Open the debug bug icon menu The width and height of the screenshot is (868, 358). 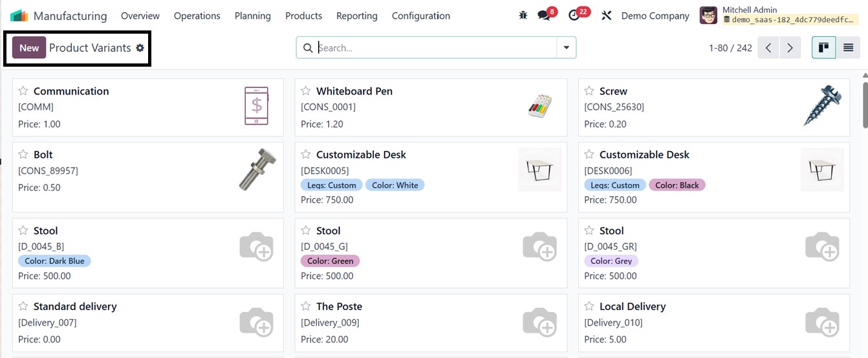point(523,16)
